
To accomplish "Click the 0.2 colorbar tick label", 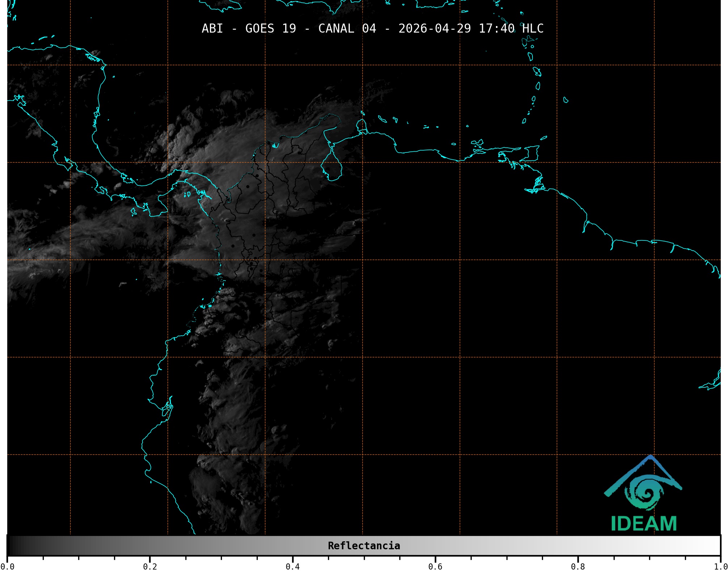I will (150, 567).
